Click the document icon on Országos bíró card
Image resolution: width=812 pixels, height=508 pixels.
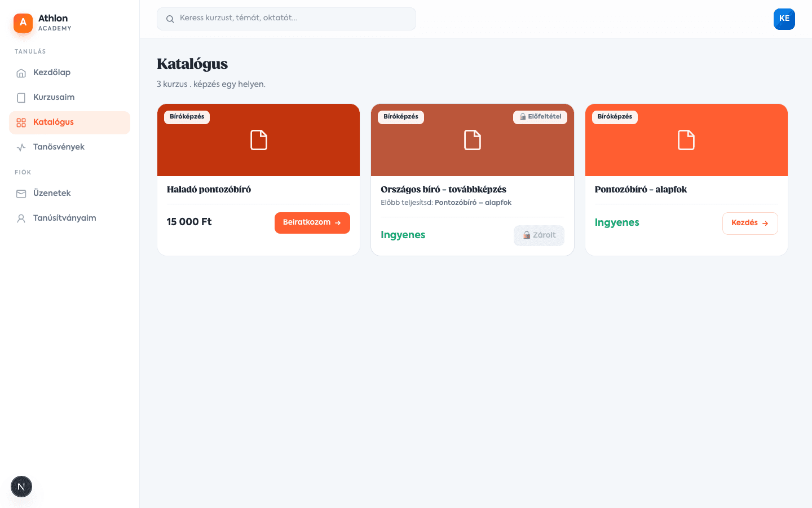point(473,140)
